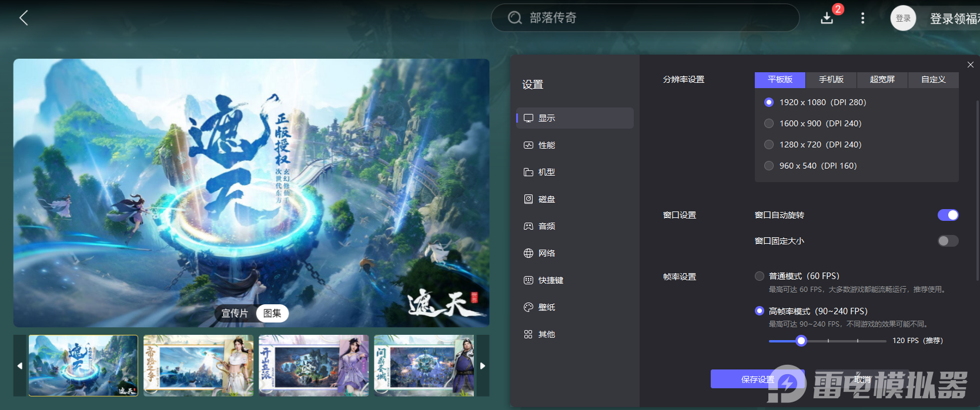Click the 登录 avatar icon
980x410 pixels.
[x=903, y=18]
